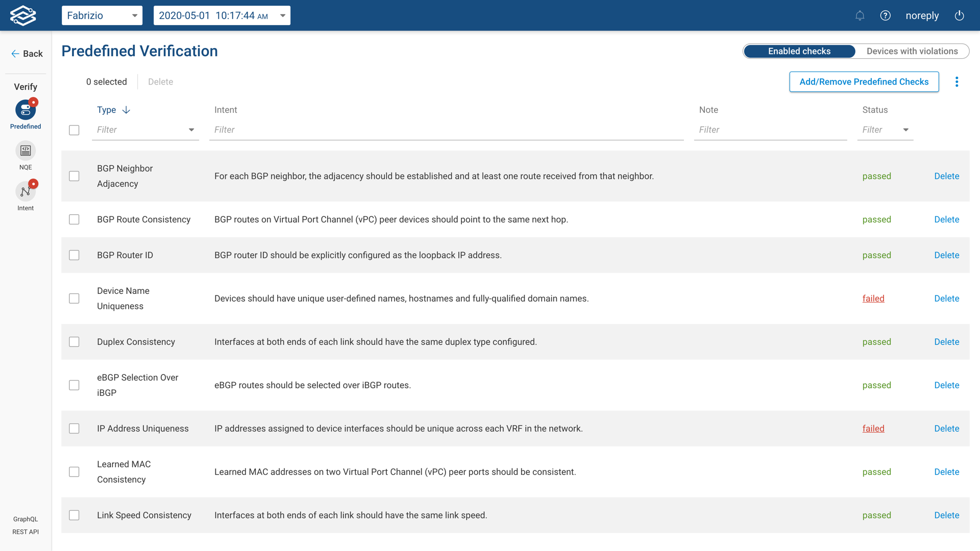
Task: Open the help icon in the top bar
Action: point(886,15)
